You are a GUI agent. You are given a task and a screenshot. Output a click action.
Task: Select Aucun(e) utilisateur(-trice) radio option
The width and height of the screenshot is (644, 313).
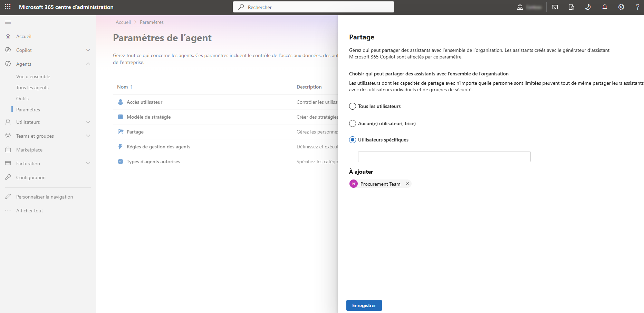point(353,123)
